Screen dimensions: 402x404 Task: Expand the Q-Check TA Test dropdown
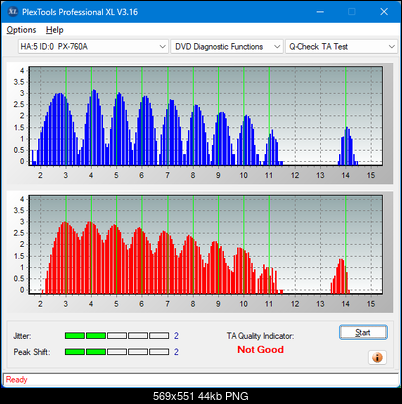point(342,47)
